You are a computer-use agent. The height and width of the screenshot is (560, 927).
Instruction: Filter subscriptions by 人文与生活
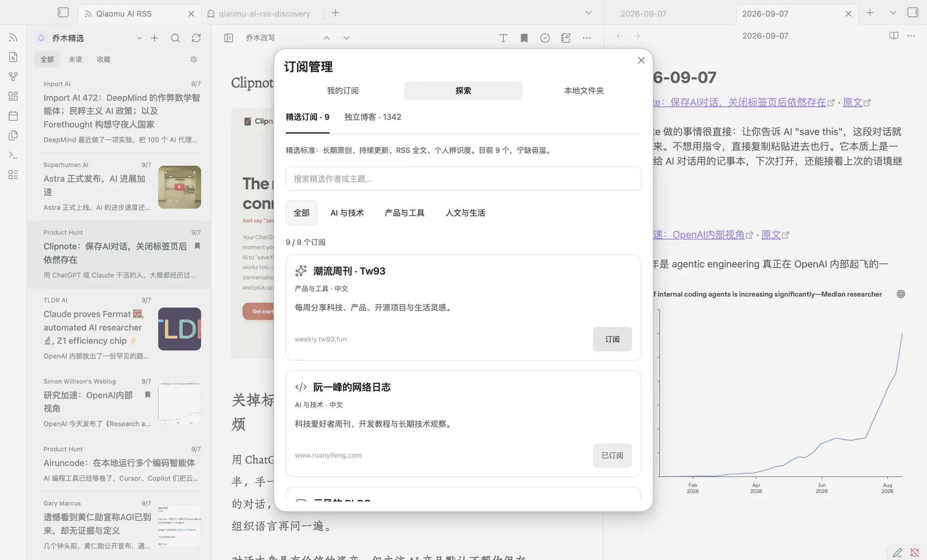(x=465, y=213)
